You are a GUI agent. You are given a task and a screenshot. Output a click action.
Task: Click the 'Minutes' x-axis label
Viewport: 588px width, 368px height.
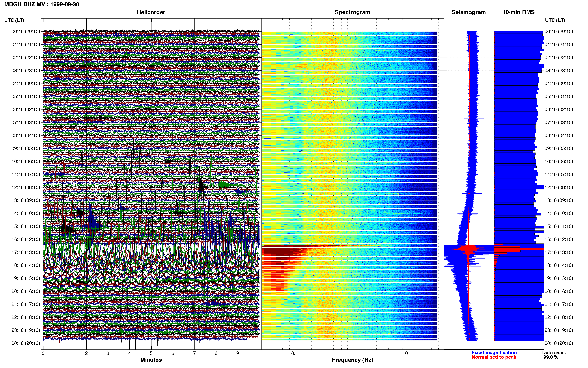[151, 360]
